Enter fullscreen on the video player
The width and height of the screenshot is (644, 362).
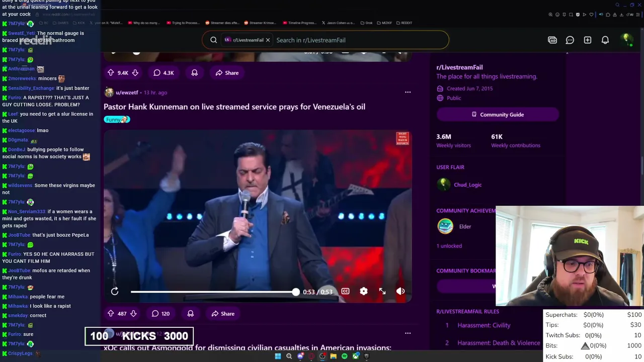pyautogui.click(x=382, y=291)
